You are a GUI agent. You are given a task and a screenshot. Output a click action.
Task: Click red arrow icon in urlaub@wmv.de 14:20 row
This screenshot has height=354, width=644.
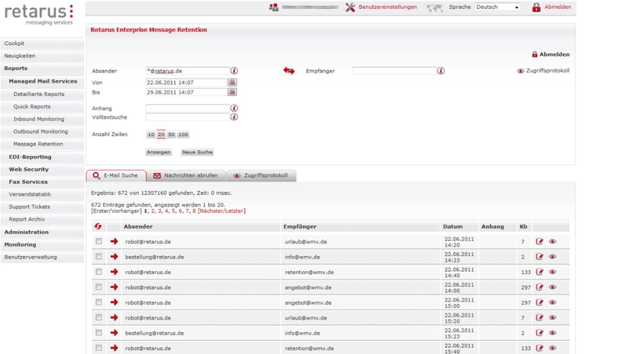(x=114, y=241)
